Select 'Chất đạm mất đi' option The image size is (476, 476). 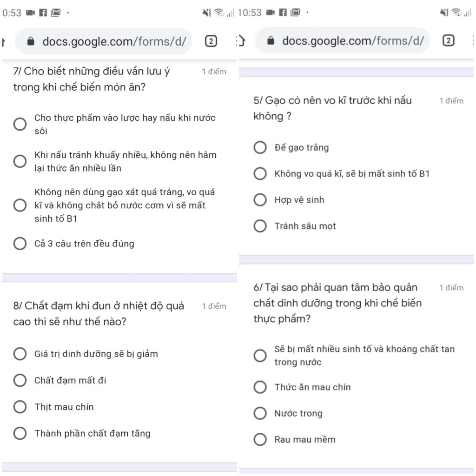[20, 381]
